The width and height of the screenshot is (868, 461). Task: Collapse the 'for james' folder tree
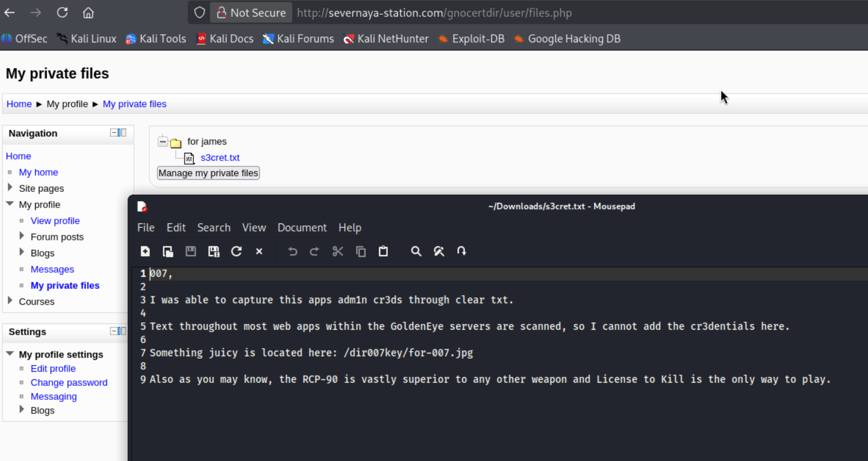point(163,142)
